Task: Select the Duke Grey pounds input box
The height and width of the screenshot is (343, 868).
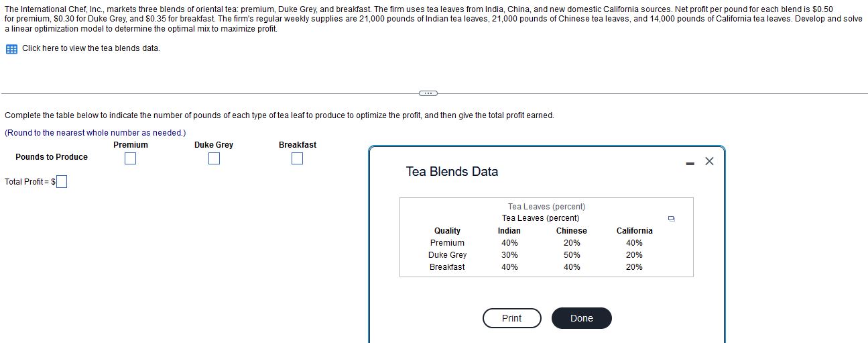Action: [214, 158]
